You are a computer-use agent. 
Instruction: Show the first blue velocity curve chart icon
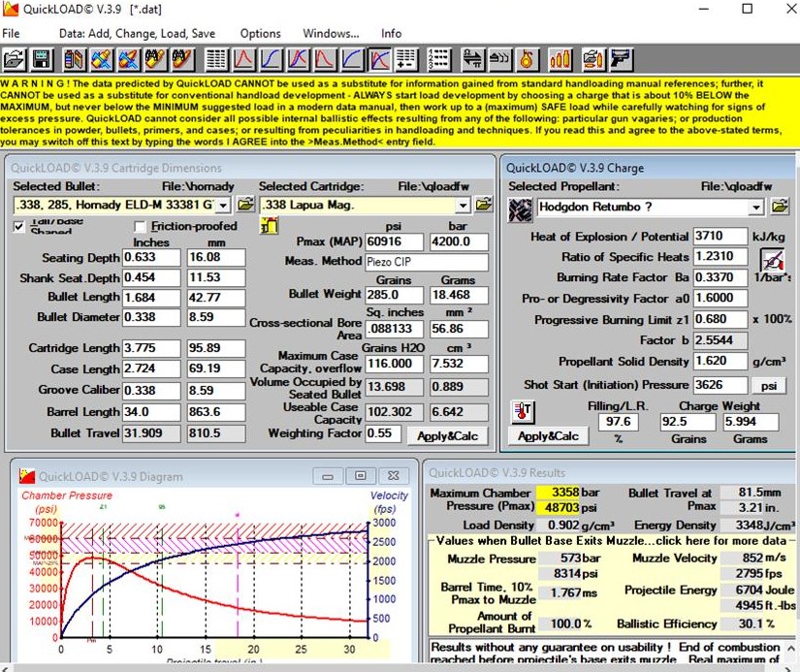click(271, 60)
